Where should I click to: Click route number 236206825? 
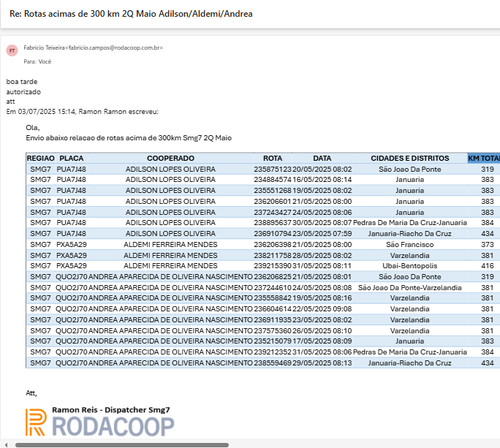coord(273,277)
